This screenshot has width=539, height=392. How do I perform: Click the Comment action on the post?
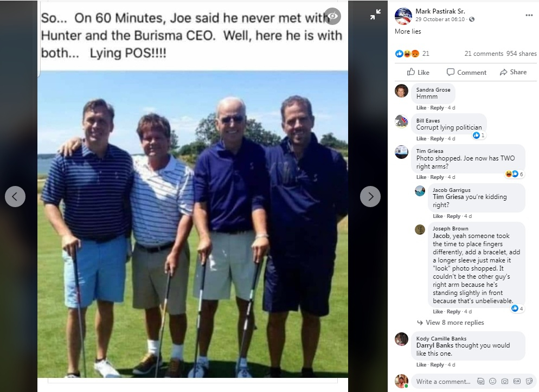pyautogui.click(x=466, y=72)
